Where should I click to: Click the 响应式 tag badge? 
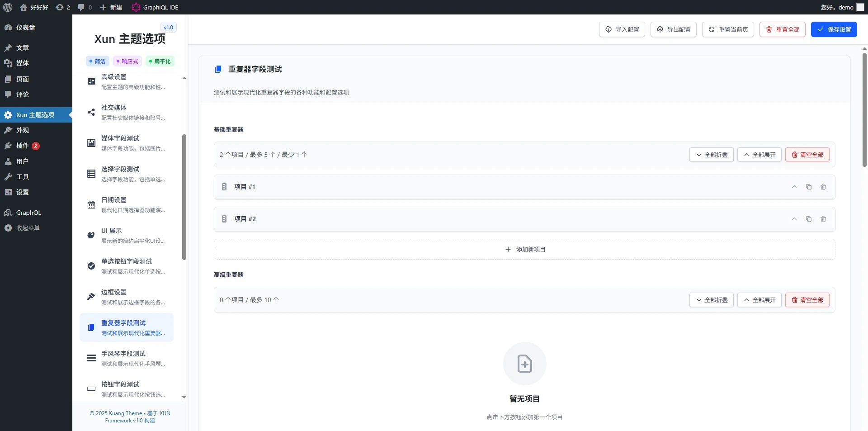(x=127, y=61)
